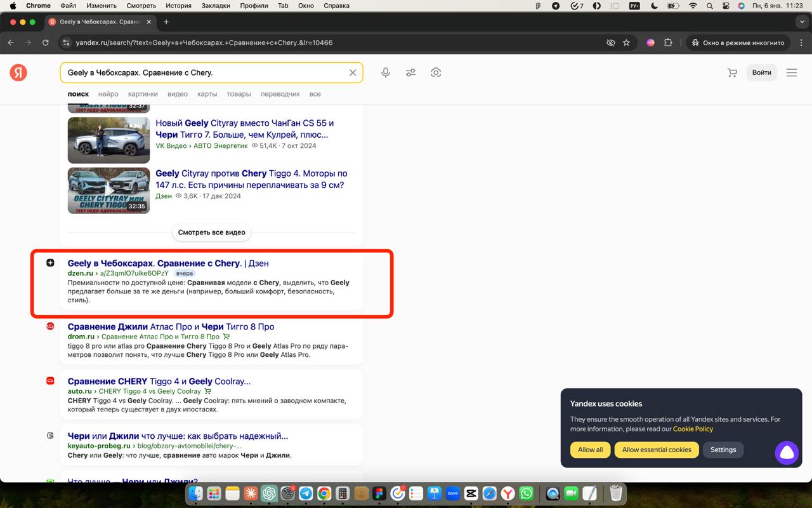Open Figma from the Dock
Image resolution: width=812 pixels, height=508 pixels.
click(x=379, y=493)
